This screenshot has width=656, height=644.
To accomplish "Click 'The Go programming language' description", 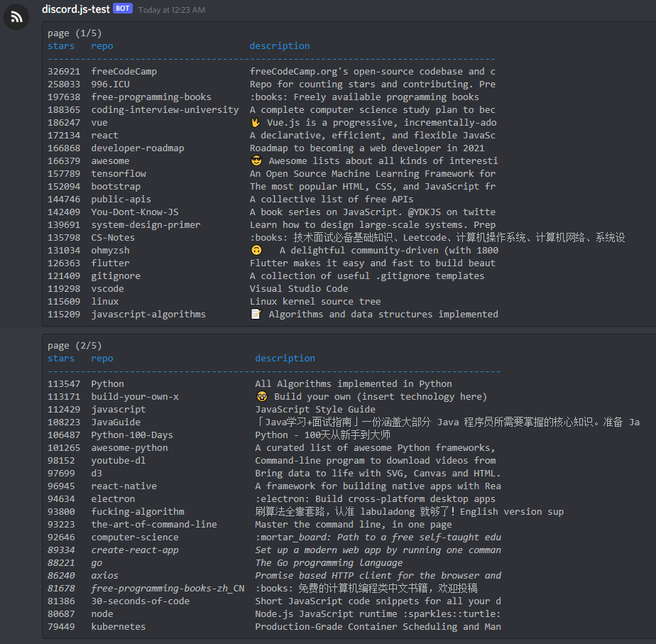I will pyautogui.click(x=329, y=563).
